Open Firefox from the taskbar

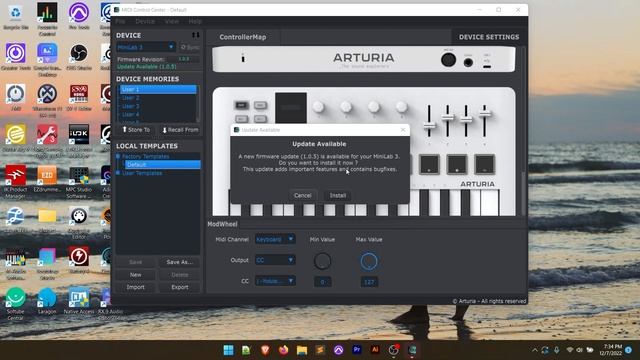click(x=283, y=350)
